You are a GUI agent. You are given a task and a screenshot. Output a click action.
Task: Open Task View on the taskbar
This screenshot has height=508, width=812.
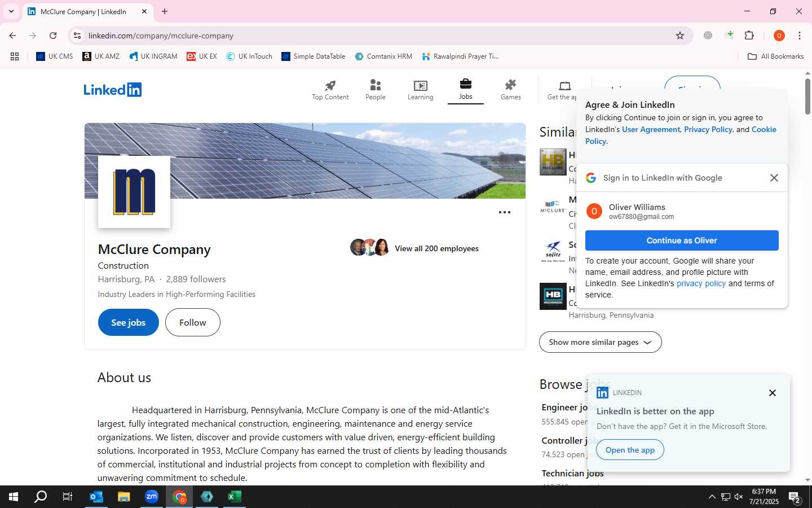(x=68, y=497)
